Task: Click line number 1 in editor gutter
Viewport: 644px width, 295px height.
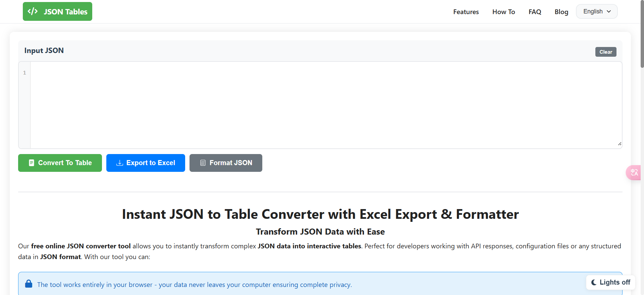Action: (x=24, y=73)
